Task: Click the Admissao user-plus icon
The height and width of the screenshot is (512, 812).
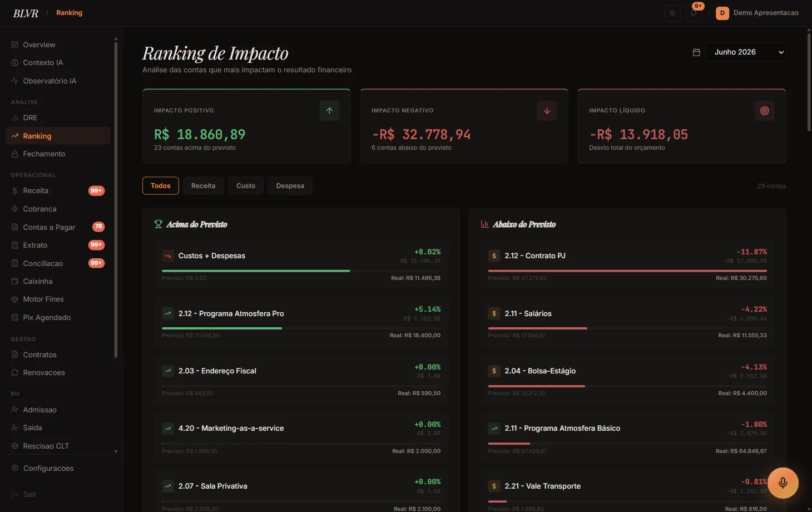Action: pos(15,410)
